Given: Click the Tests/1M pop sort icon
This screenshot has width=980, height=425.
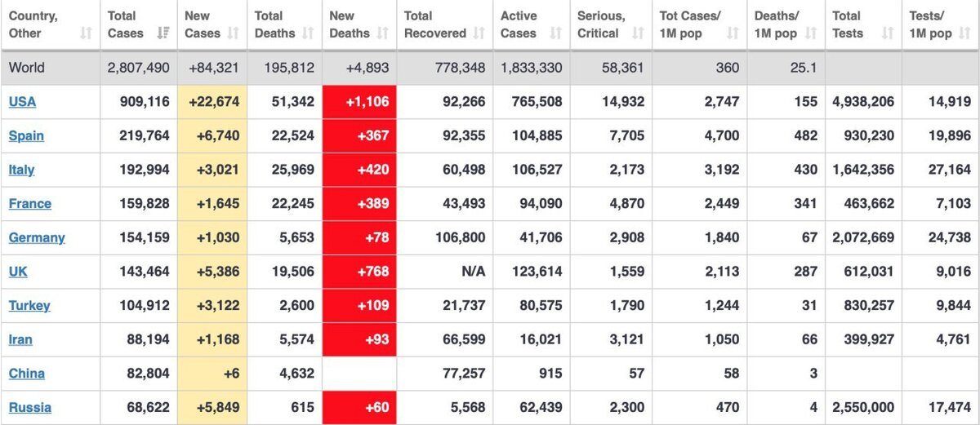Looking at the screenshot, I should pos(964,33).
